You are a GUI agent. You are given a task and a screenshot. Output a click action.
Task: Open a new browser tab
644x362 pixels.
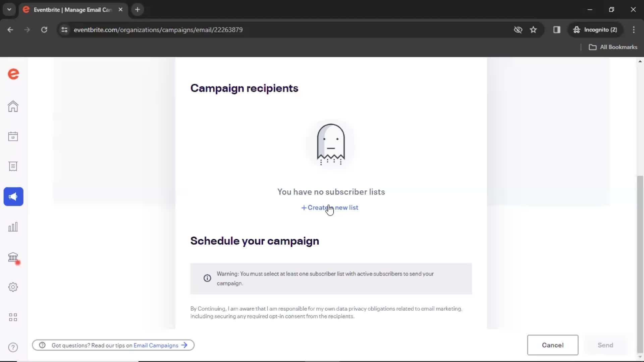point(138,10)
